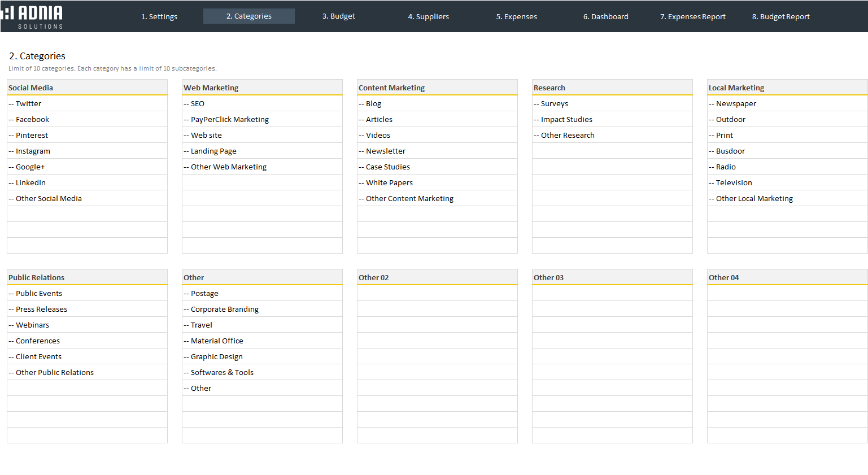Image resolution: width=868 pixels, height=475 pixels.
Task: Select the White Papers subcategory
Action: [x=437, y=182]
